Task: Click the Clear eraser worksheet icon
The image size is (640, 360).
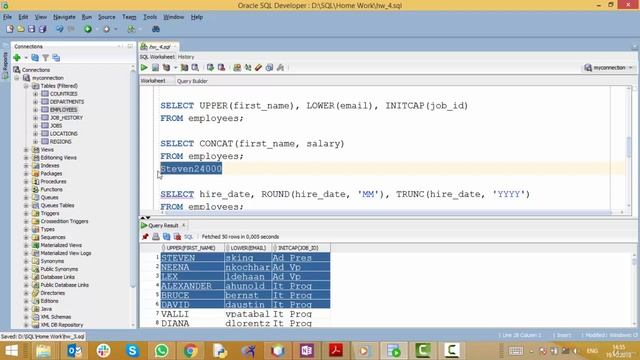Action: click(258, 67)
